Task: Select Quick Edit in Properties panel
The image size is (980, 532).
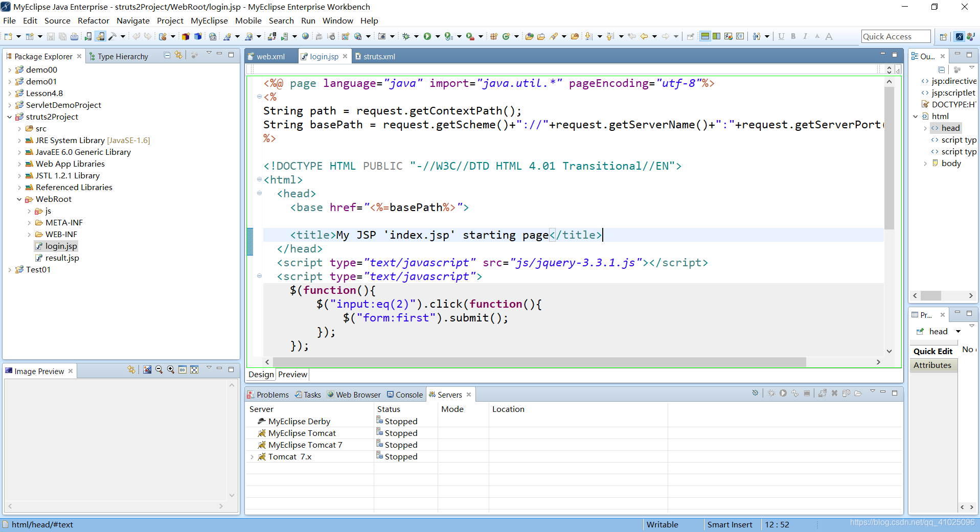Action: 933,351
